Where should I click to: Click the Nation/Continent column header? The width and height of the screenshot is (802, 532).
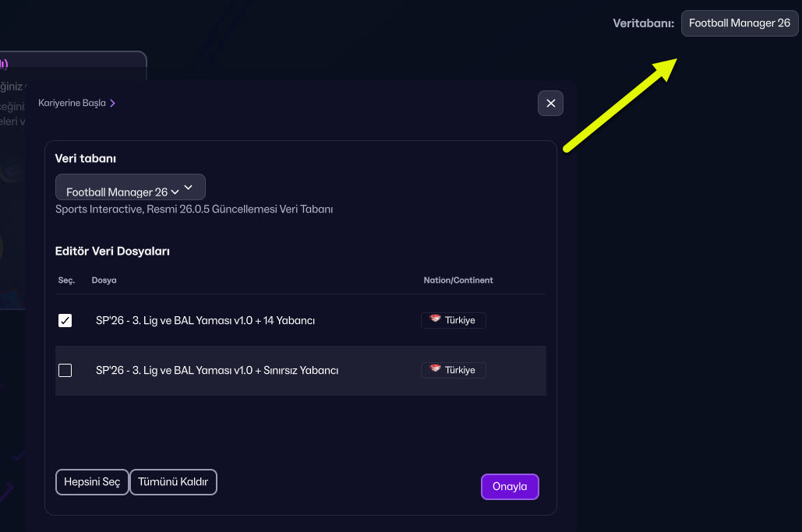coord(458,280)
